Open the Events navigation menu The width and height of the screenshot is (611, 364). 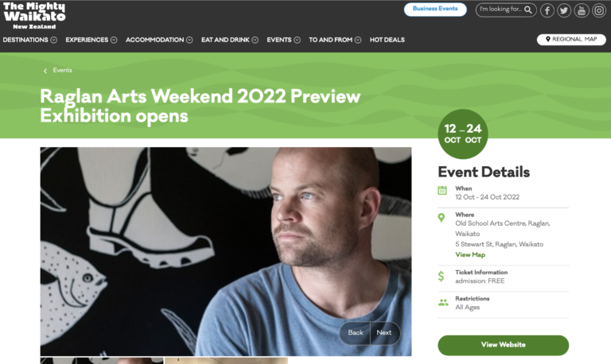(x=283, y=40)
